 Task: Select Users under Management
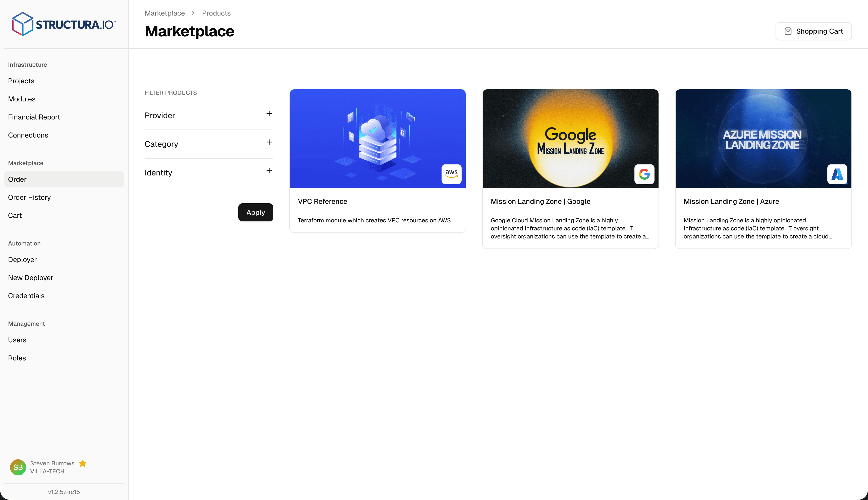point(17,340)
